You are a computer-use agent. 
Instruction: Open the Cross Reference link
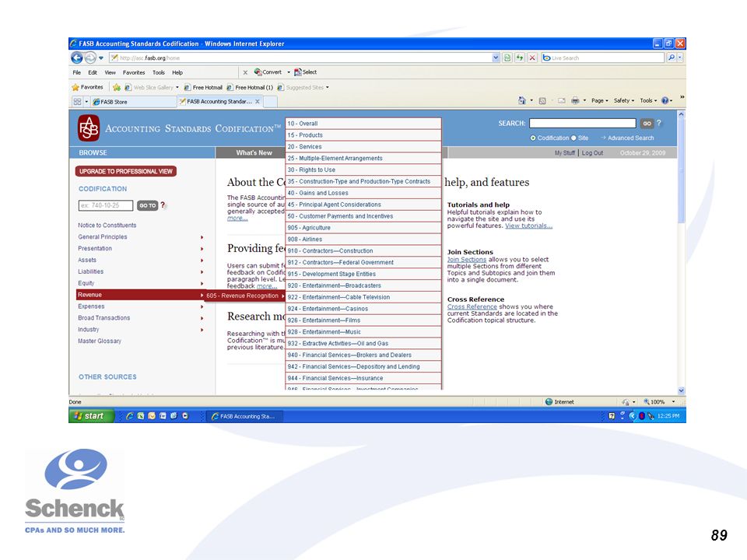pyautogui.click(x=472, y=306)
